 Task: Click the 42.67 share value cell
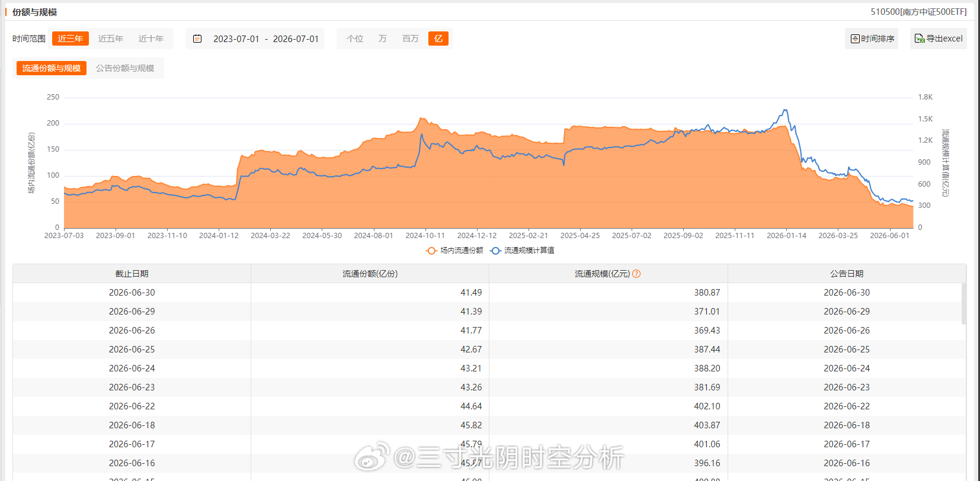point(370,349)
